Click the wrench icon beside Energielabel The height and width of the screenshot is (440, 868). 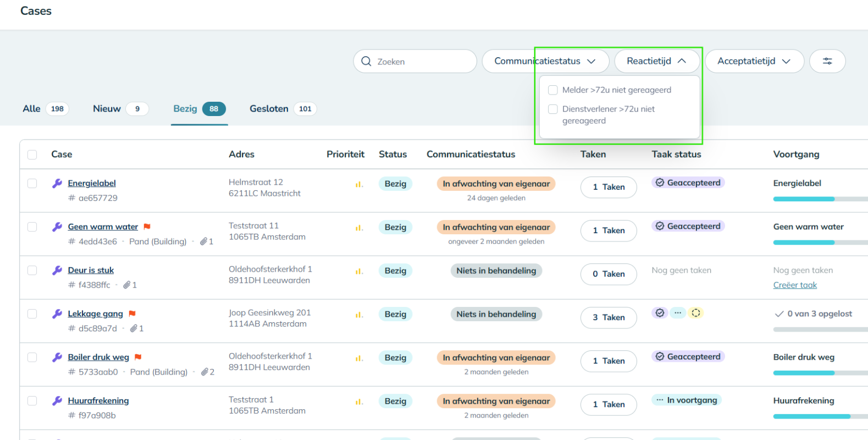point(57,183)
